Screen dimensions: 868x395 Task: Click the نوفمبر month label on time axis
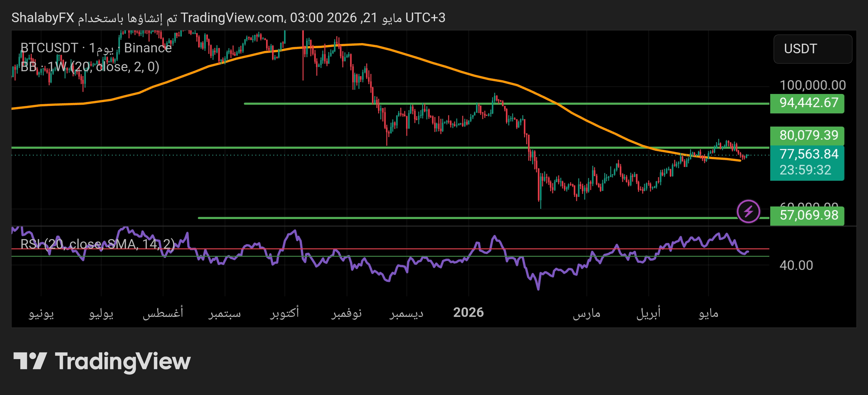[x=346, y=313]
